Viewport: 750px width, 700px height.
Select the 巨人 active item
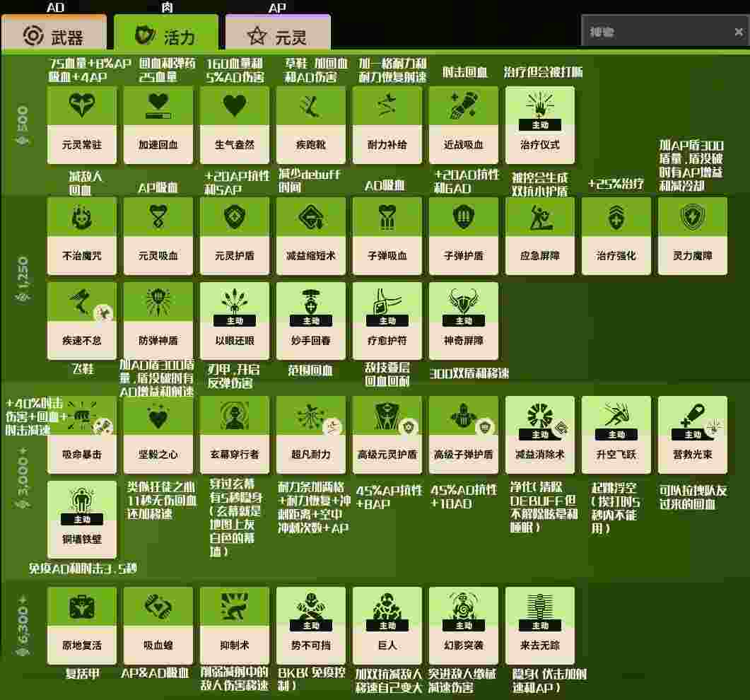[387, 626]
